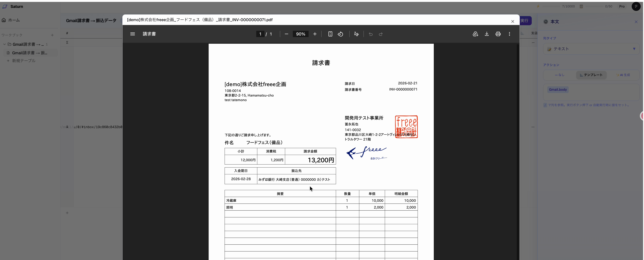Open the 列タイプ テキスト dropdown

tap(591, 49)
